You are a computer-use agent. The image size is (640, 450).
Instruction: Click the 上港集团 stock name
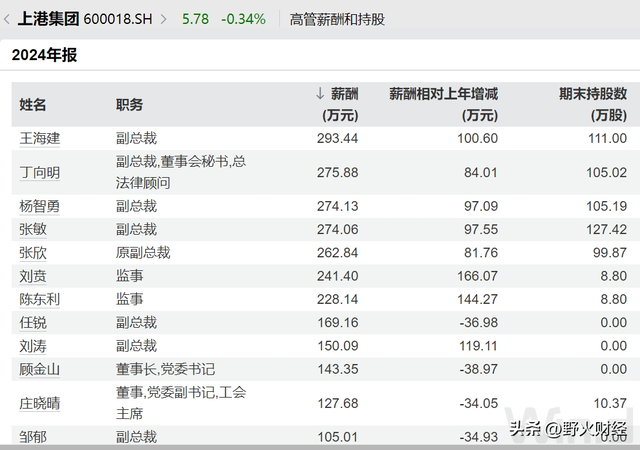pyautogui.click(x=48, y=19)
